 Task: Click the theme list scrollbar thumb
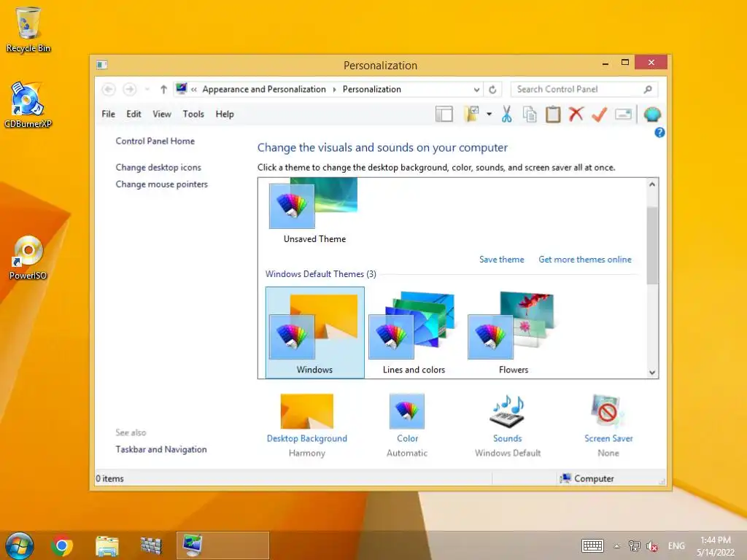pyautogui.click(x=652, y=245)
